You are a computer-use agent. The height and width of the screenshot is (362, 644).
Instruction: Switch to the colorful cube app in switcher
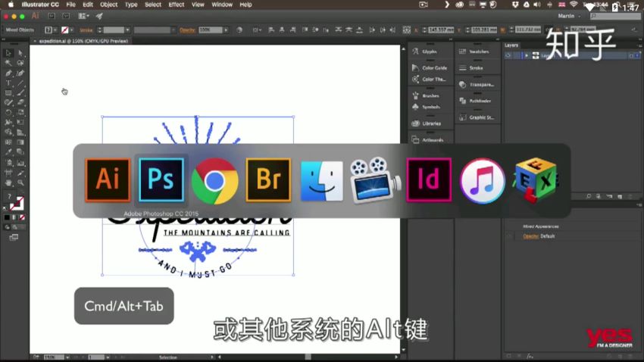(536, 180)
